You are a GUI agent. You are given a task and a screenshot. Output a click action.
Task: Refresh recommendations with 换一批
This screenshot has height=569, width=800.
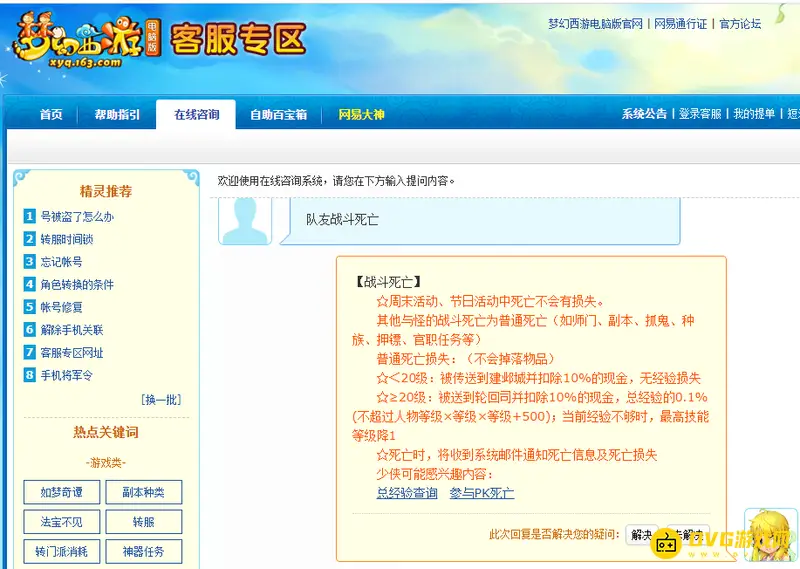(x=161, y=400)
